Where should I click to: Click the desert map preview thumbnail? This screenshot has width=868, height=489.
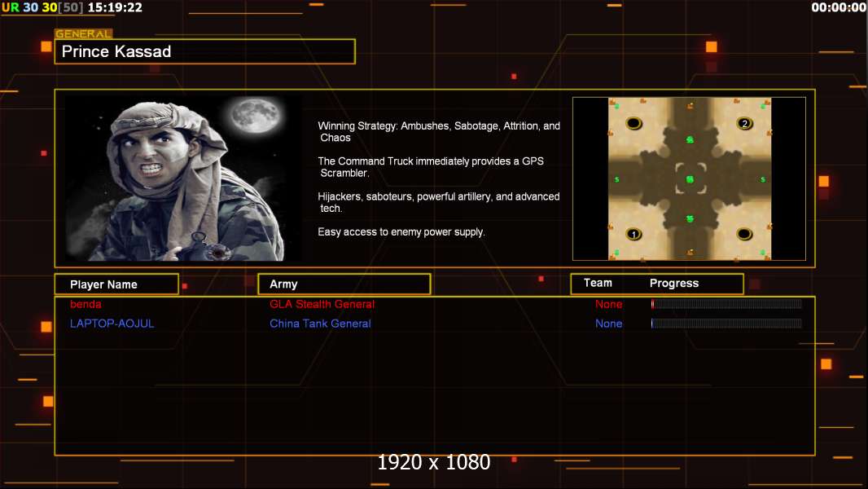tap(689, 178)
